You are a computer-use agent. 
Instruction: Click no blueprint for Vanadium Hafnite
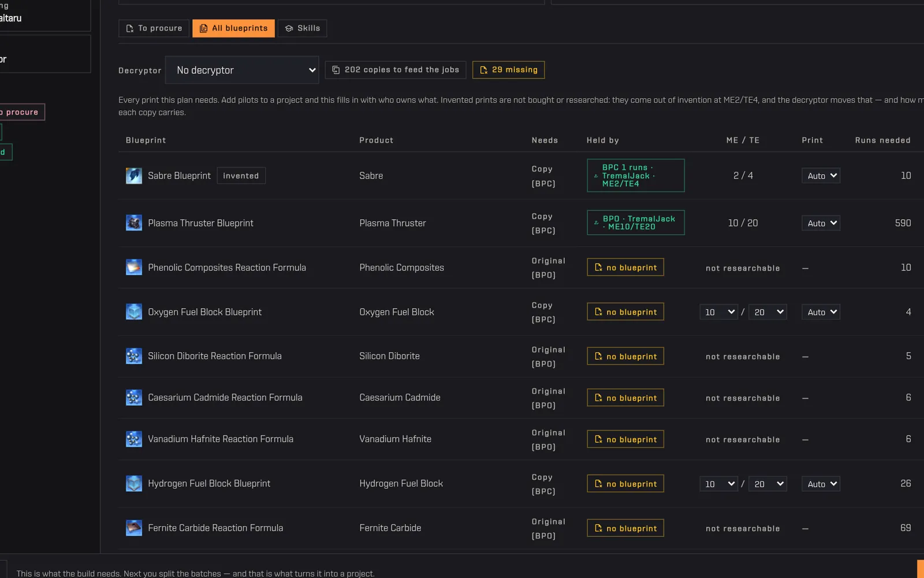625,439
